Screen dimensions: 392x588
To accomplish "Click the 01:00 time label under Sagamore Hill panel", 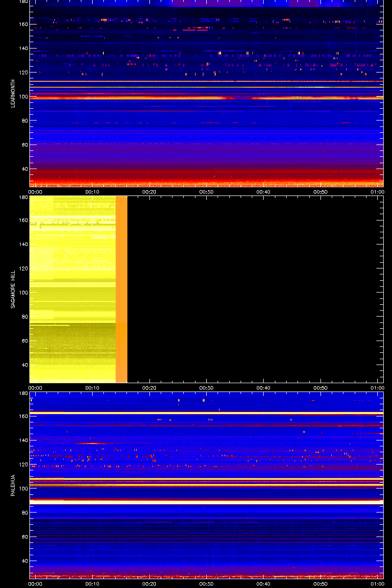I will 377,388.
